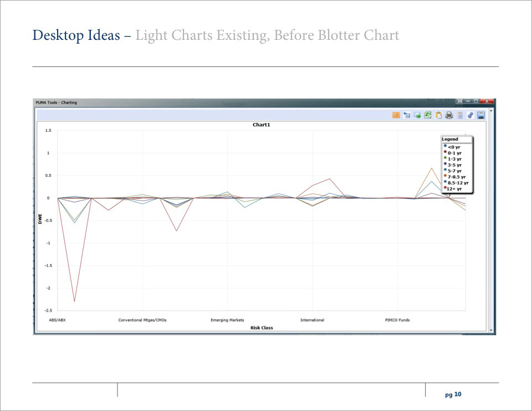532x411 pixels.
Task: Export chart with the Excel icon
Action: click(x=428, y=115)
